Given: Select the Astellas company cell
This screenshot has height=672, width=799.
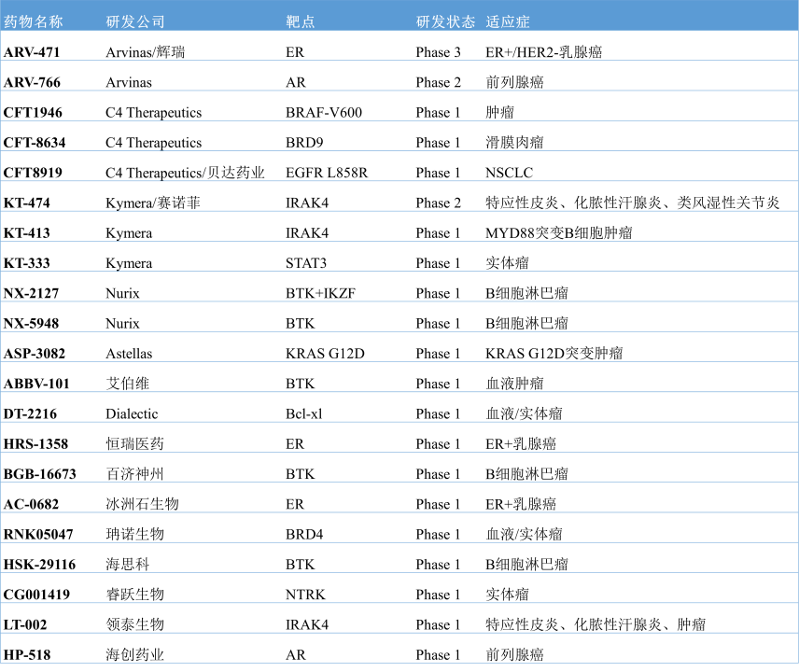Looking at the screenshot, I should 129,353.
